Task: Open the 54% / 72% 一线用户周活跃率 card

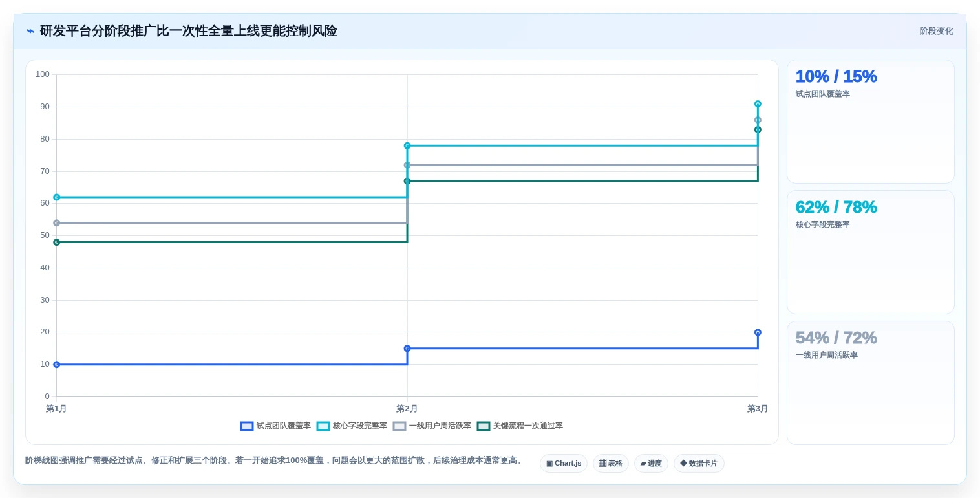Action: point(871,383)
